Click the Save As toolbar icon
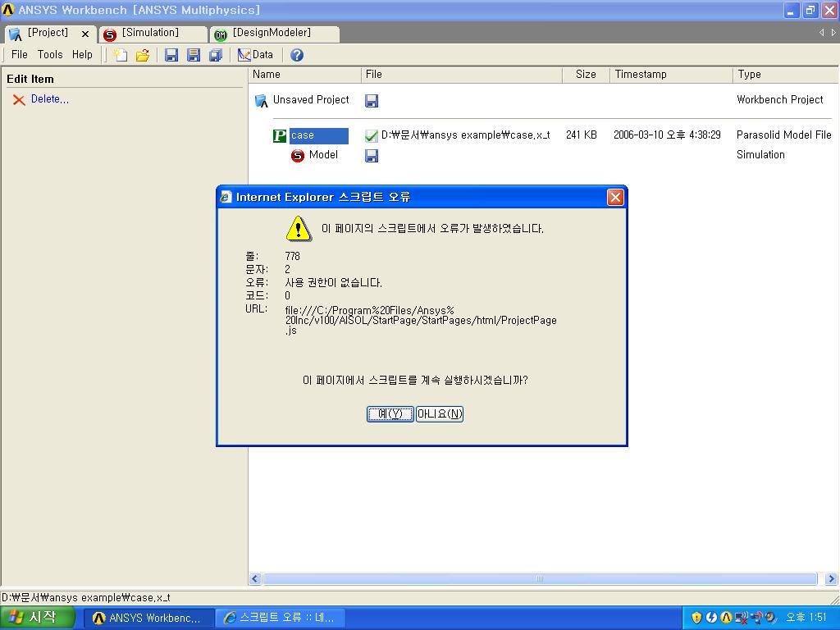 coord(194,55)
